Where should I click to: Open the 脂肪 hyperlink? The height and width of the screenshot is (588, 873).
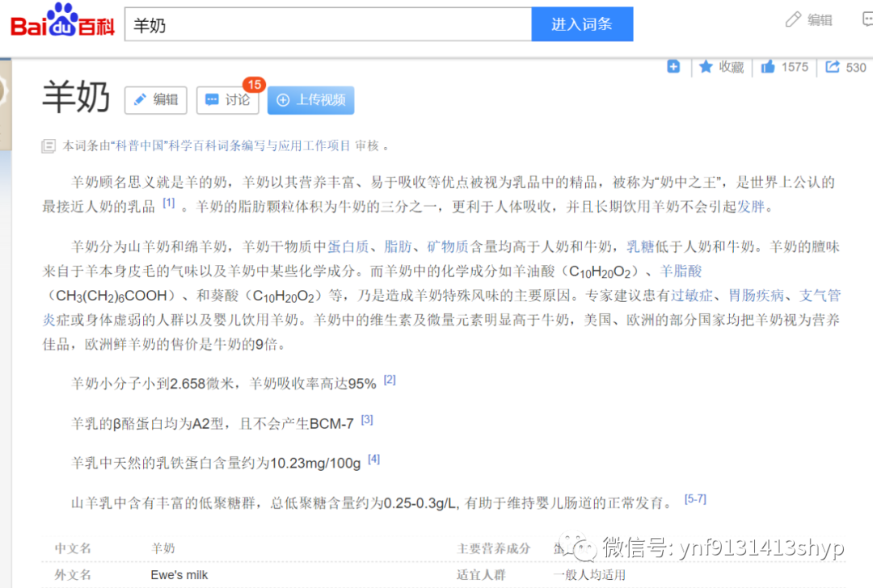[398, 246]
